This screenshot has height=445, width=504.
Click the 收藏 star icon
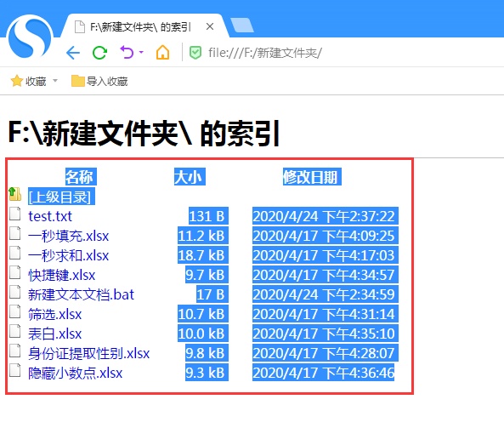tap(16, 81)
